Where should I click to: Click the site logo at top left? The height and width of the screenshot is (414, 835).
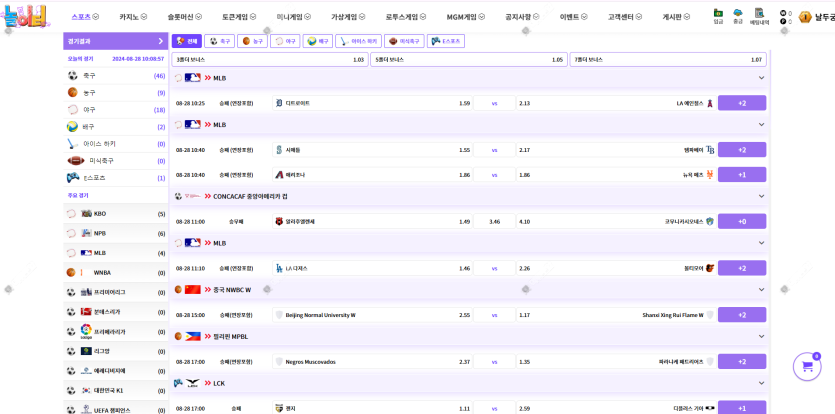tap(25, 17)
